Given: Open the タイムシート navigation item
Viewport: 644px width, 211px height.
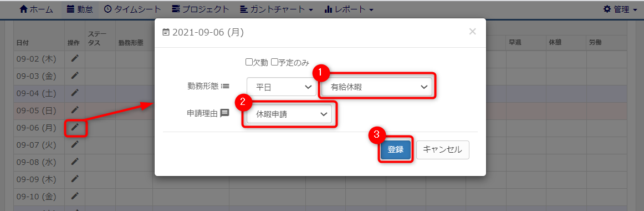Looking at the screenshot, I should click(x=132, y=9).
